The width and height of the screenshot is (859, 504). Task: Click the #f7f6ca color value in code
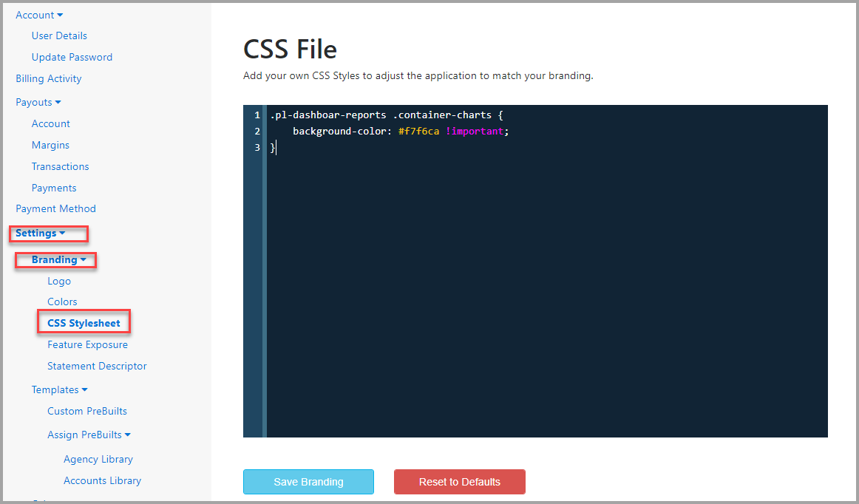click(418, 132)
